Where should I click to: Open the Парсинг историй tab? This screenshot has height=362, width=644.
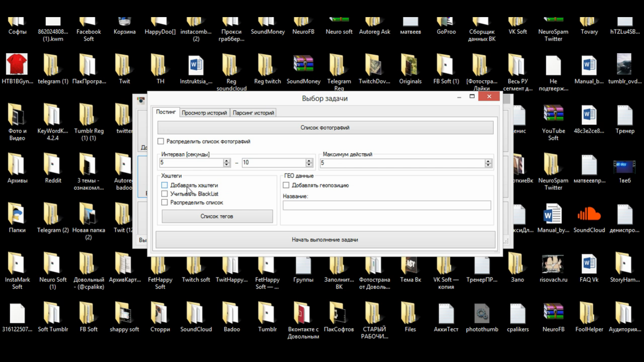click(253, 113)
